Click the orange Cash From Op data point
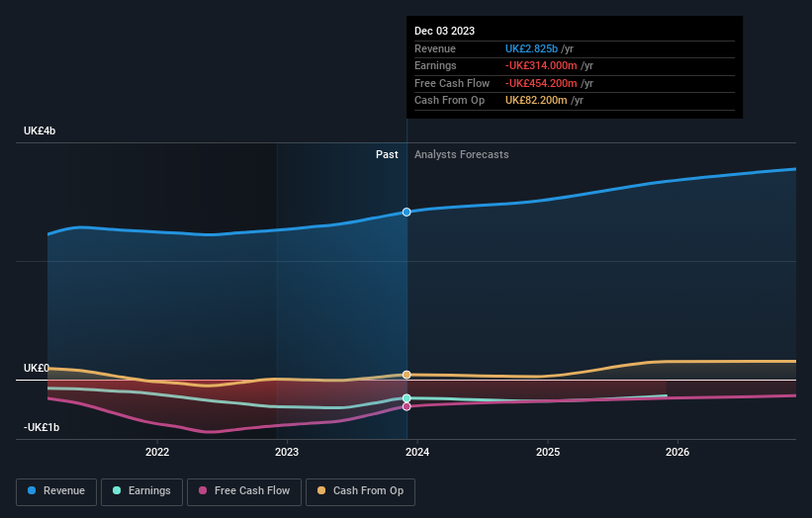This screenshot has width=812, height=518. coord(406,375)
